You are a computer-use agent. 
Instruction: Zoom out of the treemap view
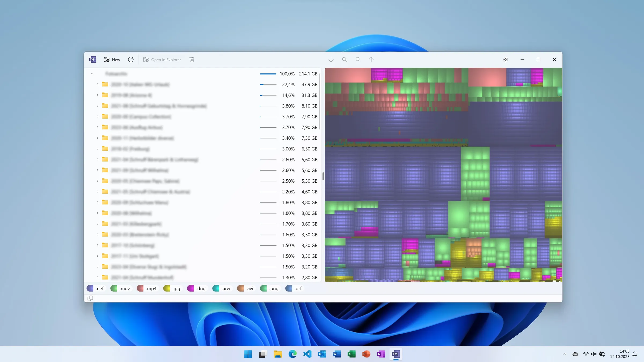[358, 59]
